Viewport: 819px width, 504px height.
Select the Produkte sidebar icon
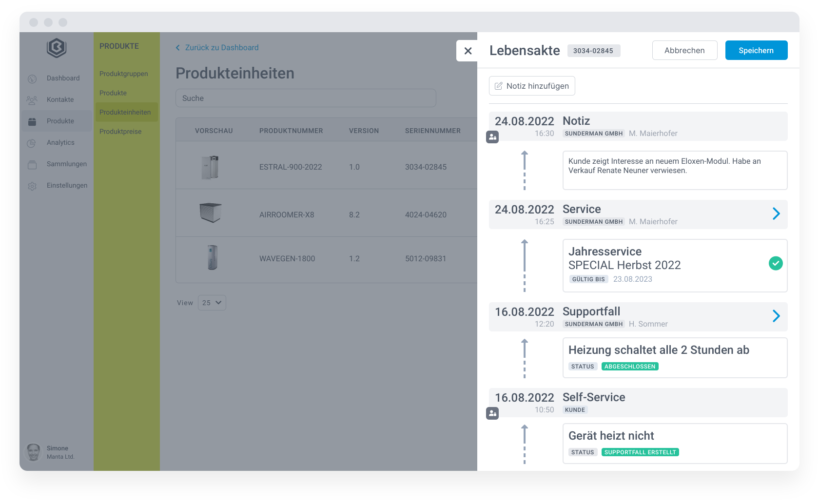point(32,121)
